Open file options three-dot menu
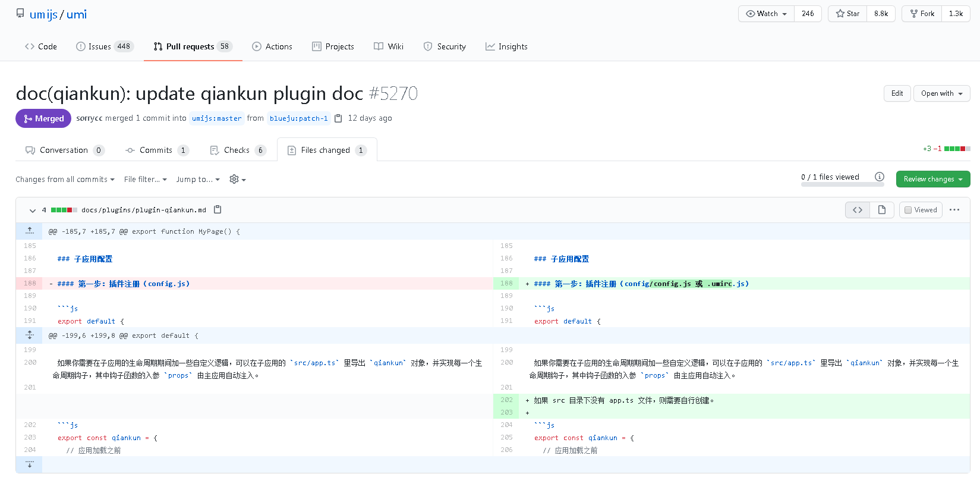The image size is (980, 477). (x=954, y=210)
